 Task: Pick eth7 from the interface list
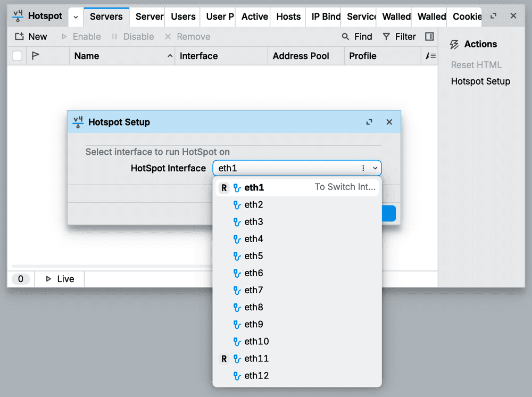[297, 290]
